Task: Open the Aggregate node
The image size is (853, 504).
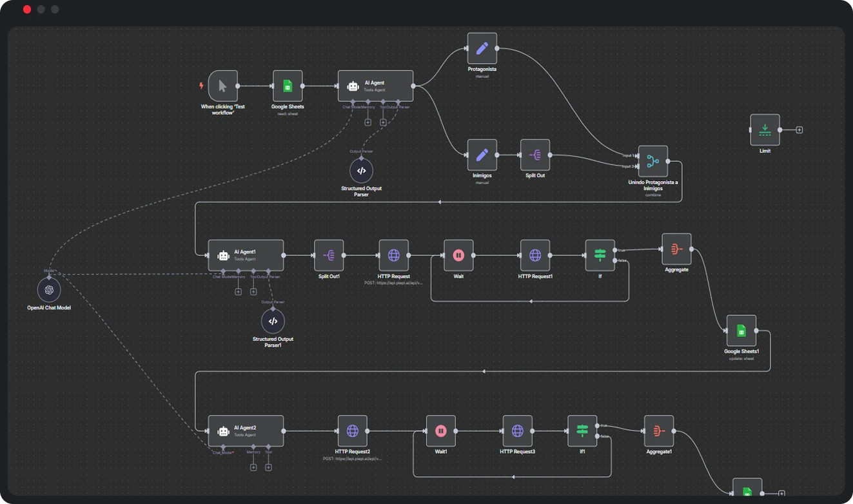Action: click(676, 249)
